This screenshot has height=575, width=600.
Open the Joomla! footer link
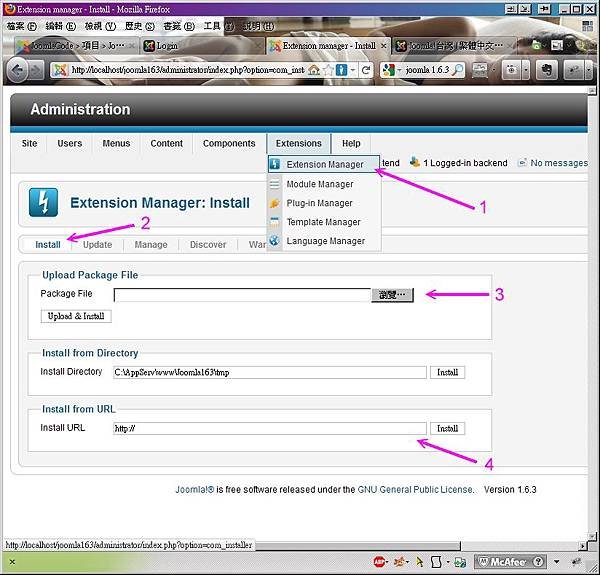tap(194, 489)
